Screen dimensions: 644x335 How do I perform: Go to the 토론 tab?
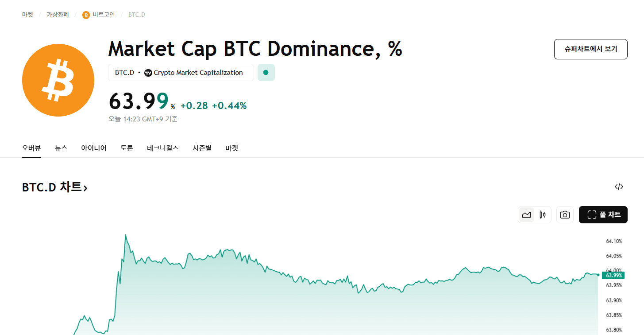(x=127, y=148)
